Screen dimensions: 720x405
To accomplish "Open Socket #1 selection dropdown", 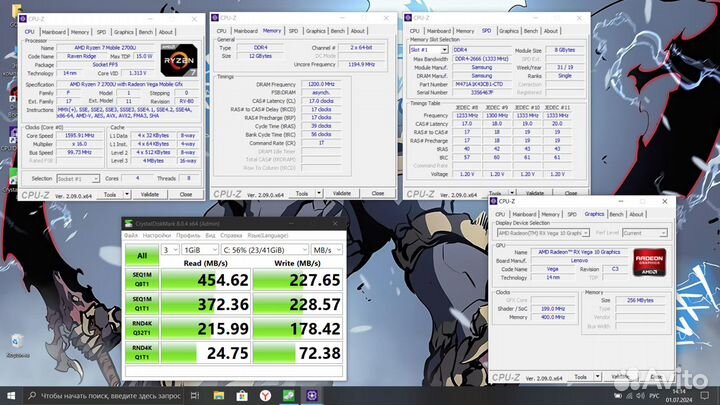I will (x=78, y=178).
